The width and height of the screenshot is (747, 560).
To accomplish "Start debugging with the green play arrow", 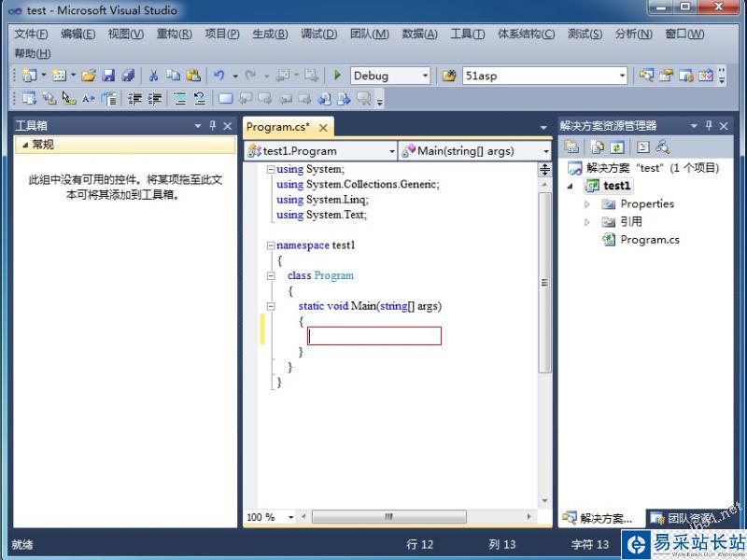I will click(x=337, y=76).
